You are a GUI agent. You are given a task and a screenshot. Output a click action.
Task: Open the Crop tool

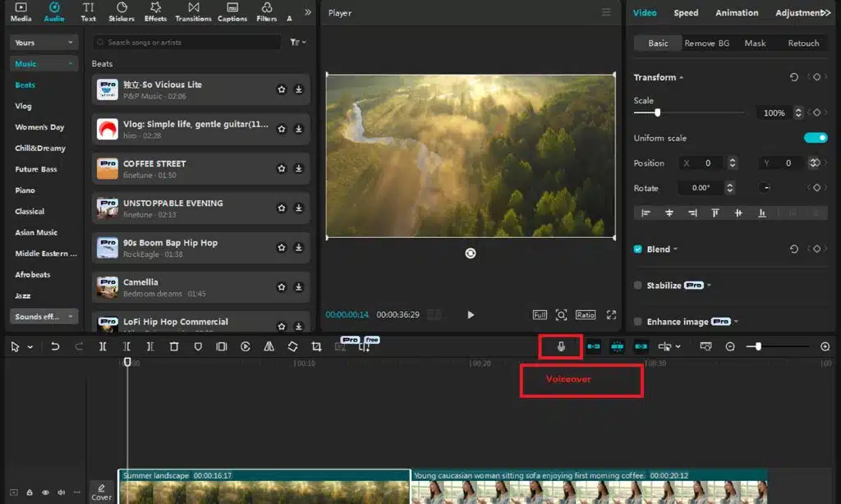(316, 346)
